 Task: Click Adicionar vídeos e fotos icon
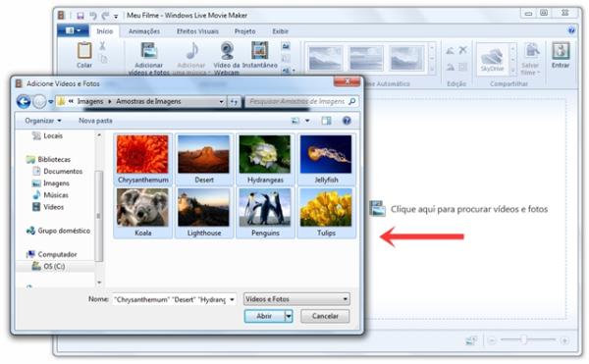click(149, 51)
